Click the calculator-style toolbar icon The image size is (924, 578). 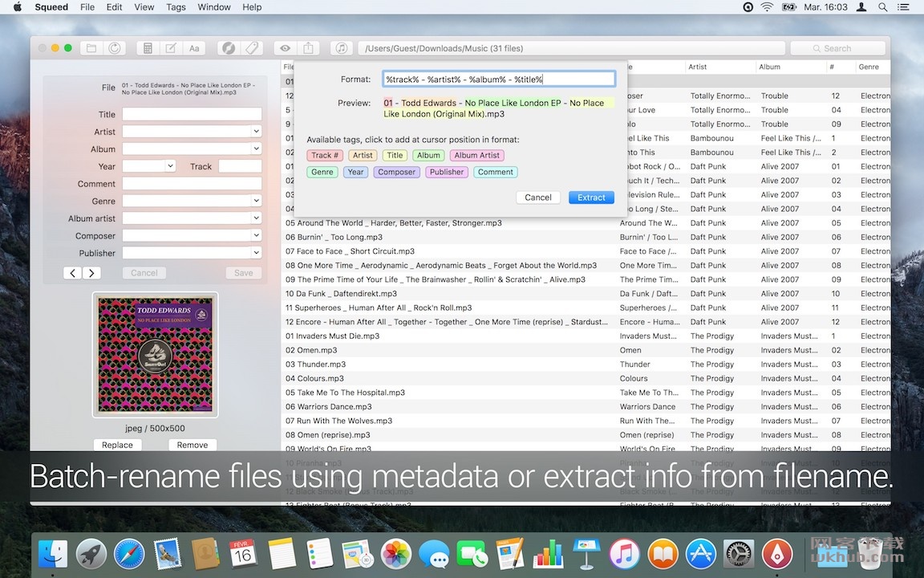click(148, 48)
